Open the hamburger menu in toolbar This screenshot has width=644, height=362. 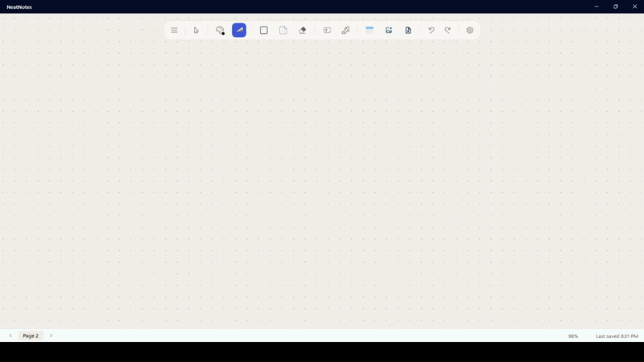[174, 31]
